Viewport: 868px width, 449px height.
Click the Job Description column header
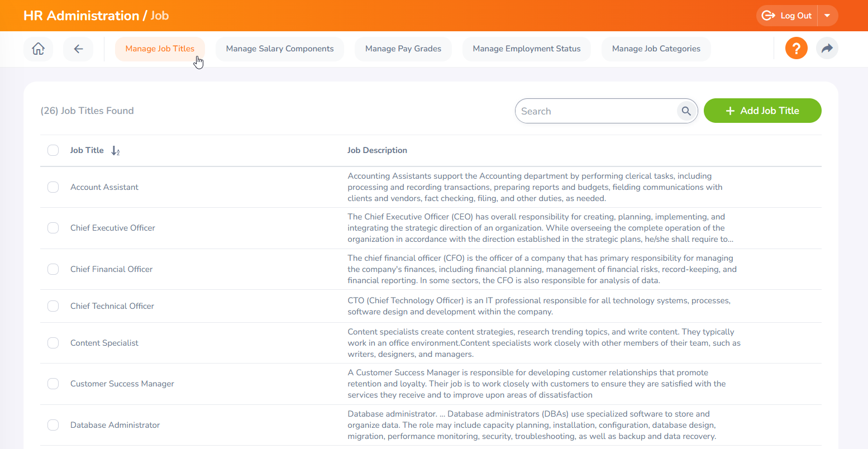pyautogui.click(x=377, y=150)
